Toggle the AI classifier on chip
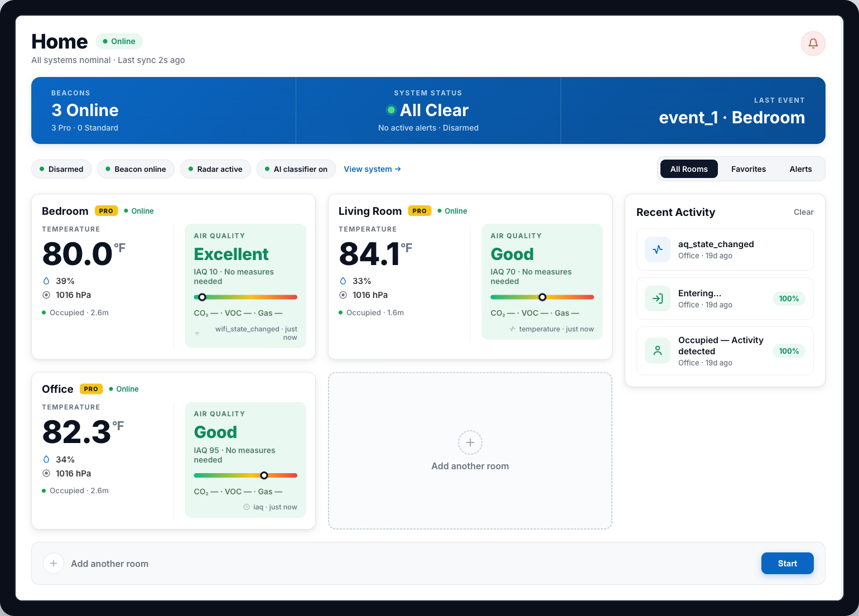This screenshot has height=616, width=859. click(x=296, y=169)
